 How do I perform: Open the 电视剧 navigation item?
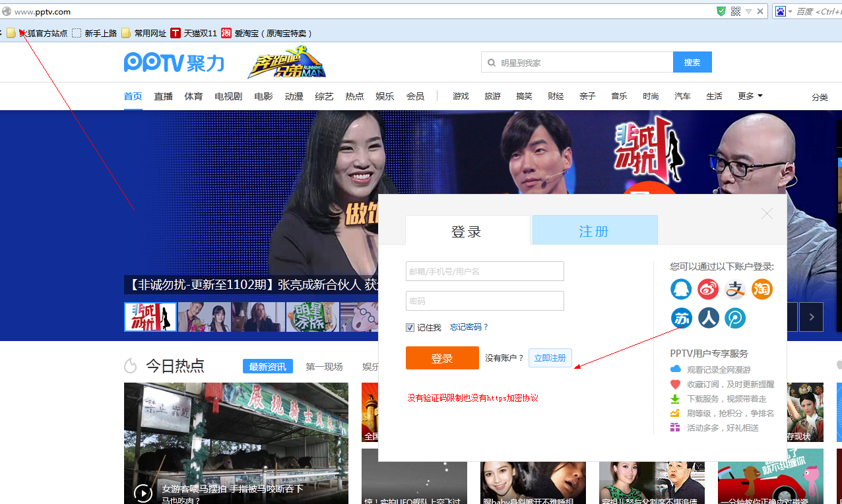point(228,96)
